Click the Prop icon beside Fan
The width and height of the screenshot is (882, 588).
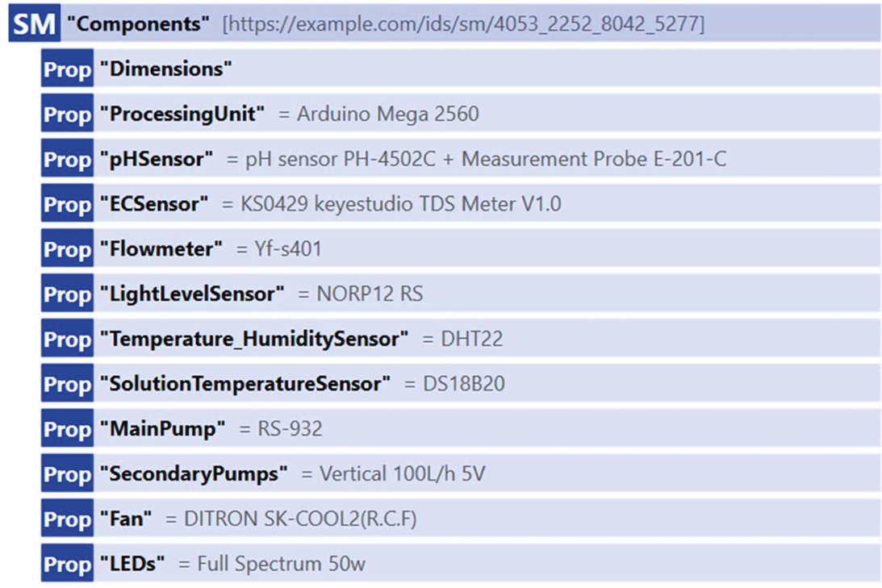click(x=68, y=519)
